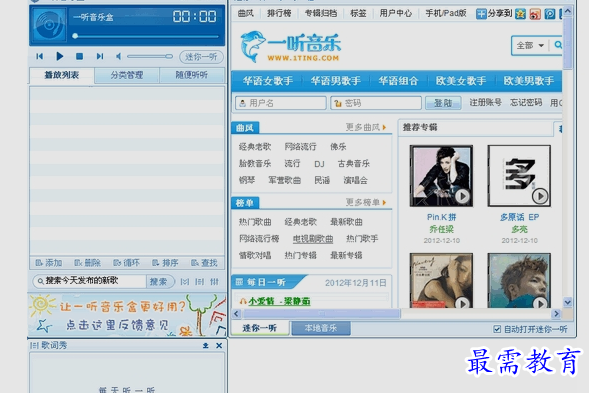The image size is (589, 393).
Task: Click the vertical scrollbar up arrow
Action: pyautogui.click(x=568, y=12)
